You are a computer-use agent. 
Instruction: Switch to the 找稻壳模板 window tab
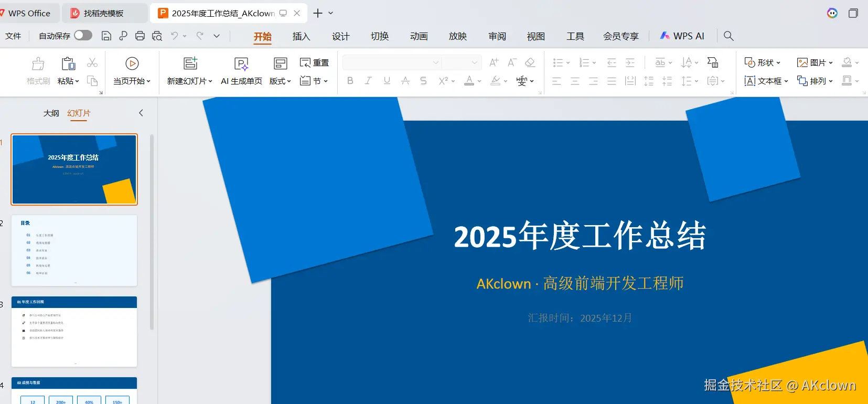pos(104,13)
